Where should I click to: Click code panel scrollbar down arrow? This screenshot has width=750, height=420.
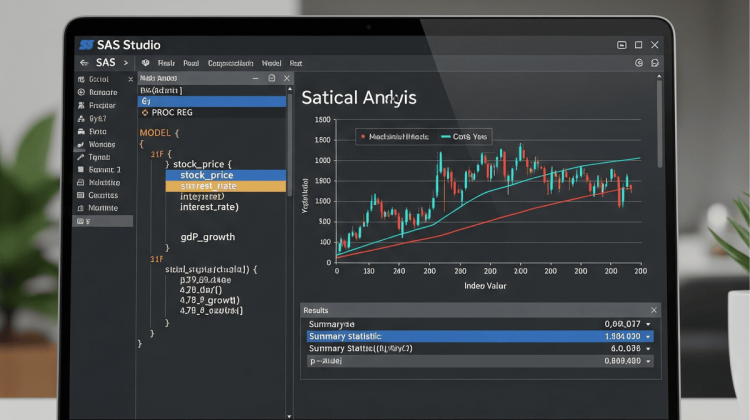pos(289,416)
